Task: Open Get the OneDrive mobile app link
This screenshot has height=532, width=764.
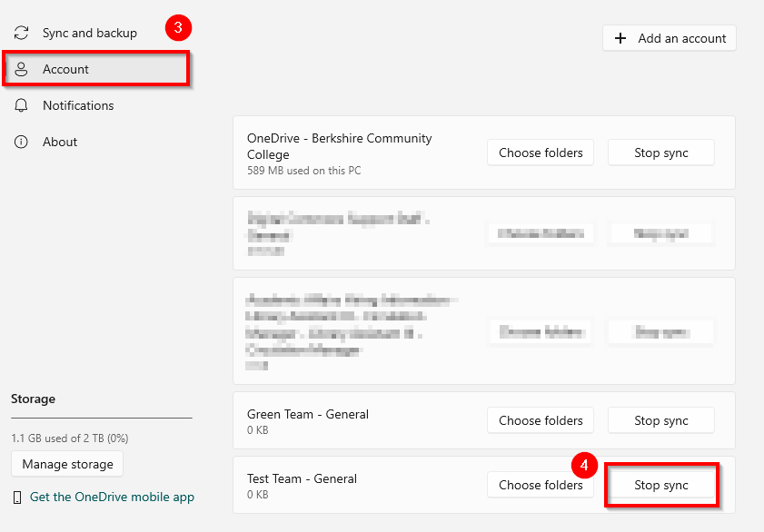Action: 112,497
